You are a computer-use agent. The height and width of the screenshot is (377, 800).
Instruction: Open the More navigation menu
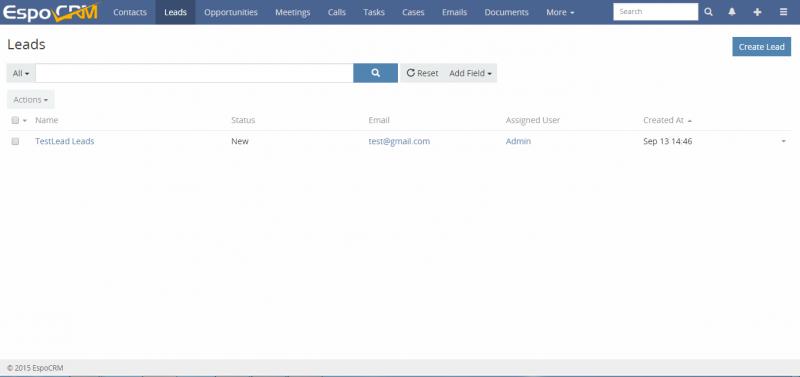(x=560, y=12)
